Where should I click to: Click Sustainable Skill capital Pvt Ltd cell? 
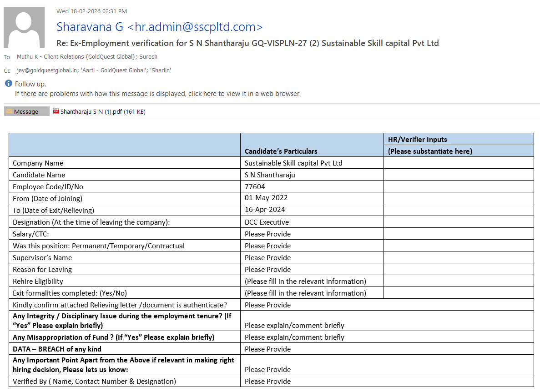pyautogui.click(x=312, y=163)
